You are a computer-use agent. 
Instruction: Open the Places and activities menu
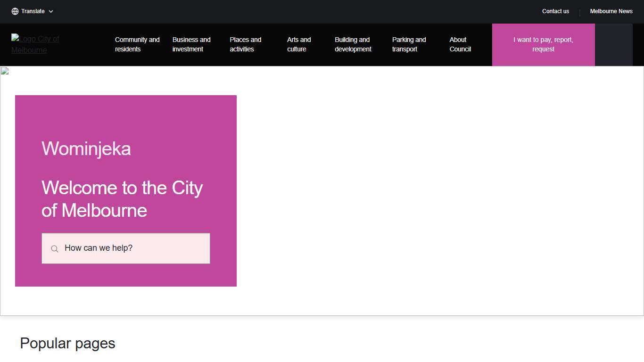coord(245,44)
